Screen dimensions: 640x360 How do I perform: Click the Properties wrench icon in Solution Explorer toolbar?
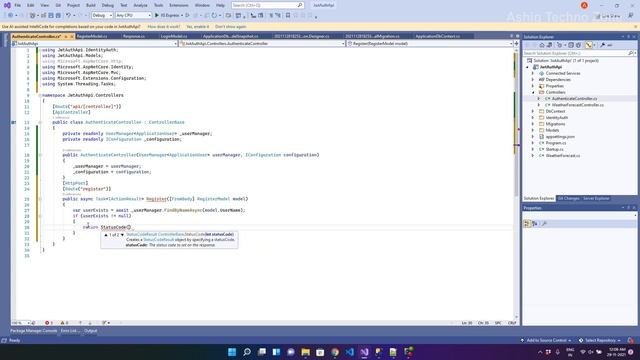[602, 45]
